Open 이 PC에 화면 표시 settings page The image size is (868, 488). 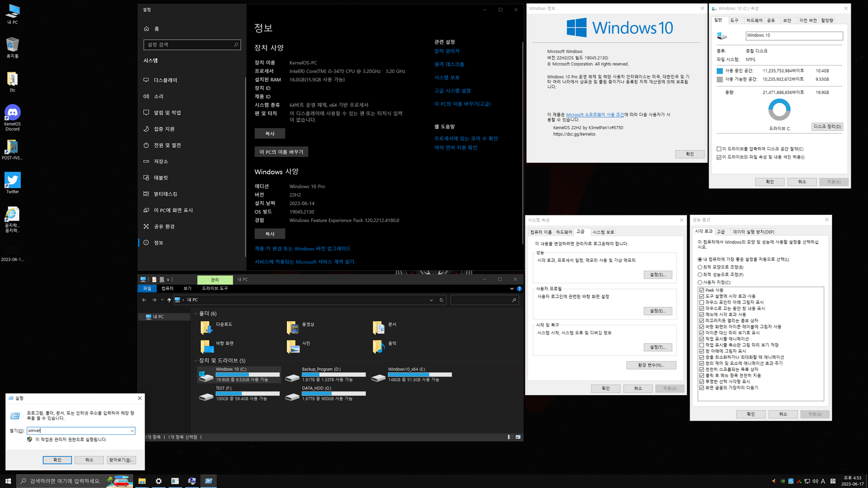[x=192, y=210]
